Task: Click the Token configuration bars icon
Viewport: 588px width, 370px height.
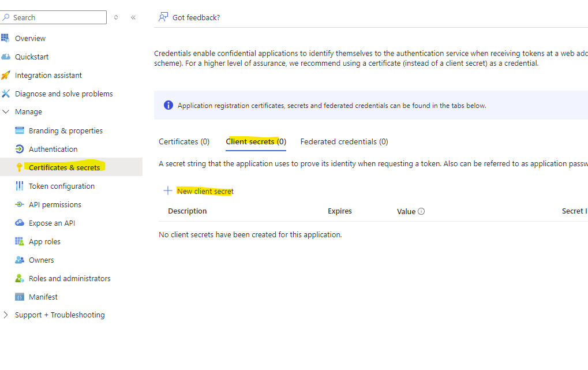Action: [x=20, y=186]
